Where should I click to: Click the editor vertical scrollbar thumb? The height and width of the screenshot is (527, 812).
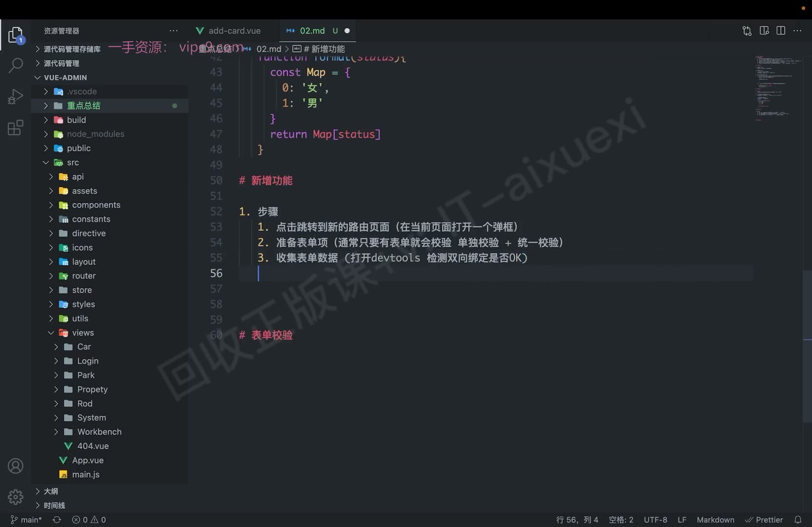tap(808, 346)
